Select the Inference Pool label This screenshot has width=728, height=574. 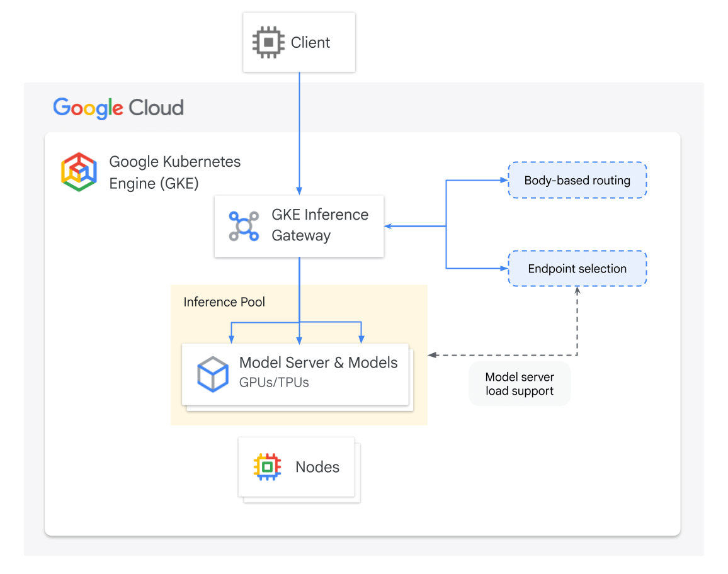224,302
